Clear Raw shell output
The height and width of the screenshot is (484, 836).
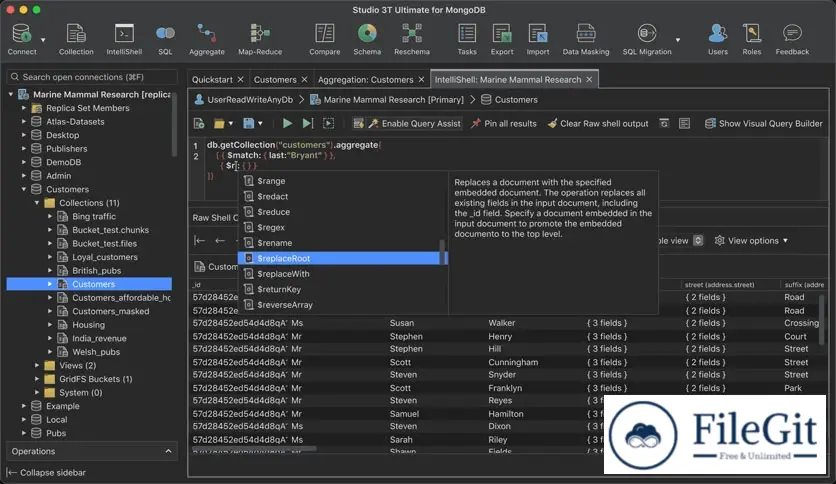[598, 124]
